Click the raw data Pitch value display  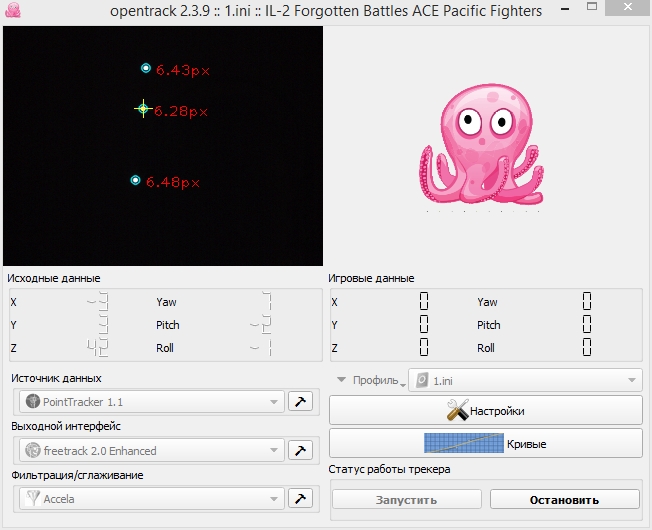click(x=261, y=325)
